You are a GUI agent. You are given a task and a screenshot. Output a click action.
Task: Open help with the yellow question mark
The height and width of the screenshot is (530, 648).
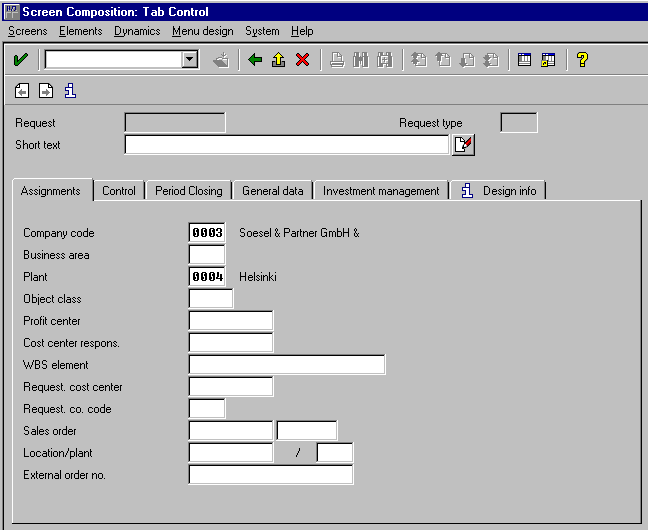(582, 60)
